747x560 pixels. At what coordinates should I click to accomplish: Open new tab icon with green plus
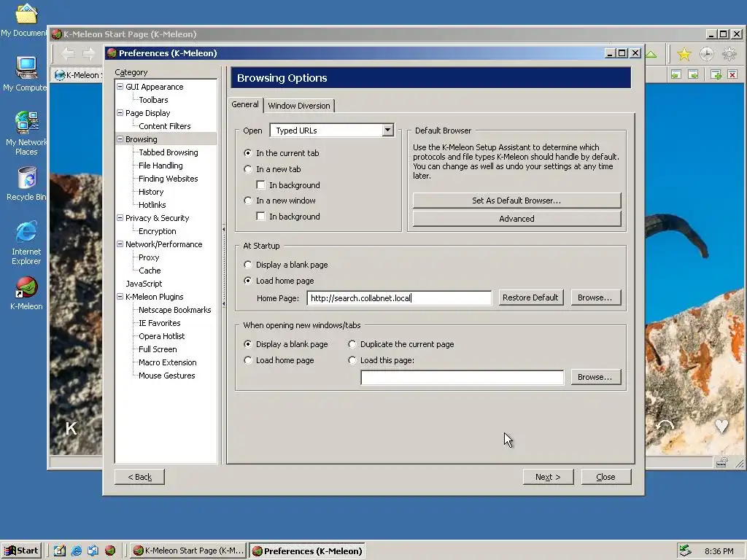pyautogui.click(x=716, y=74)
